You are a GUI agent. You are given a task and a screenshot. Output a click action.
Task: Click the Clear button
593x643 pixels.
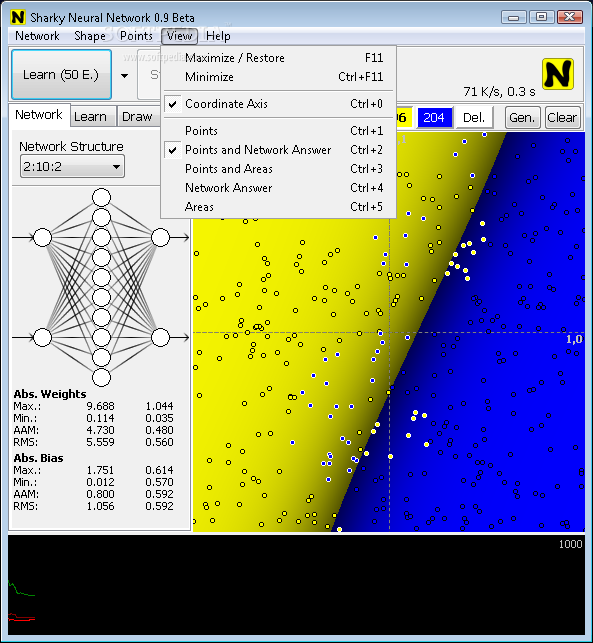562,118
